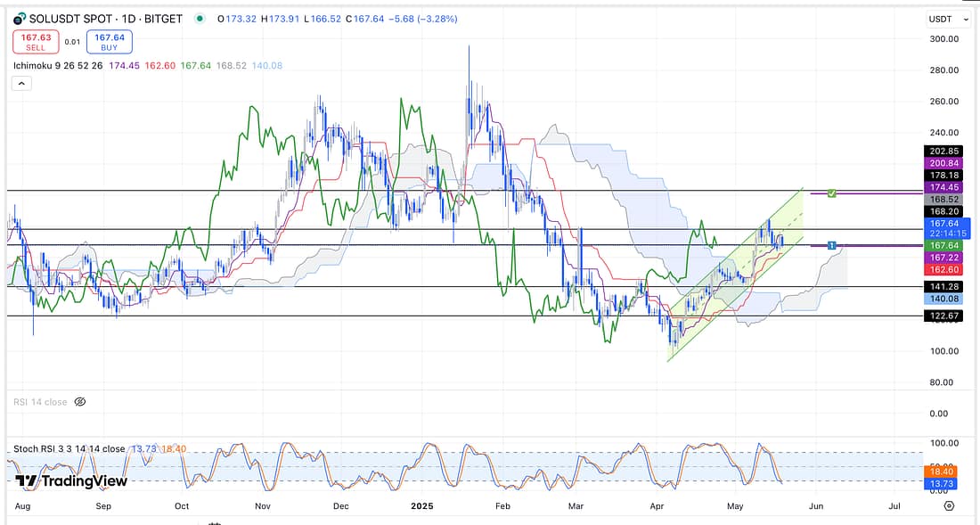
Task: Show the hidden RSI indicator via eye icon
Action: [x=79, y=402]
